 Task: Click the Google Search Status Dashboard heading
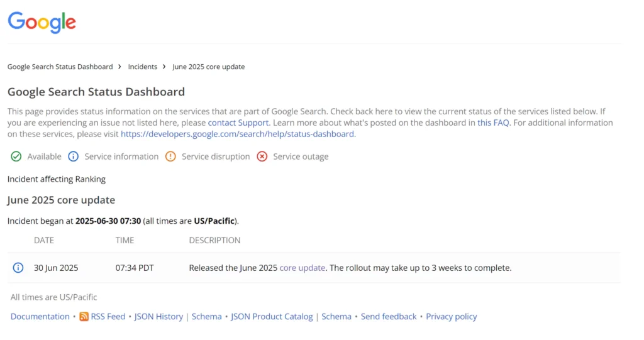96,92
